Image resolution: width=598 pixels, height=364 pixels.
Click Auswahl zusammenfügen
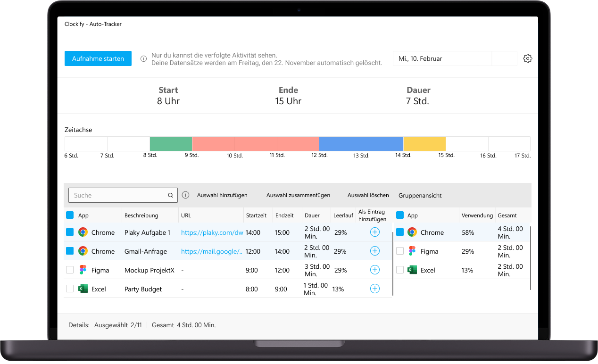(298, 195)
